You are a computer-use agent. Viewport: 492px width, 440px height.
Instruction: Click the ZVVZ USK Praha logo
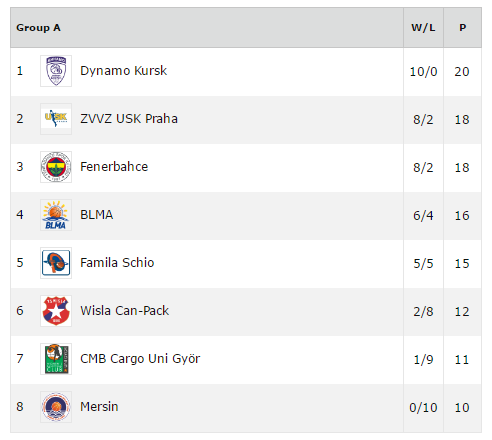click(x=56, y=119)
